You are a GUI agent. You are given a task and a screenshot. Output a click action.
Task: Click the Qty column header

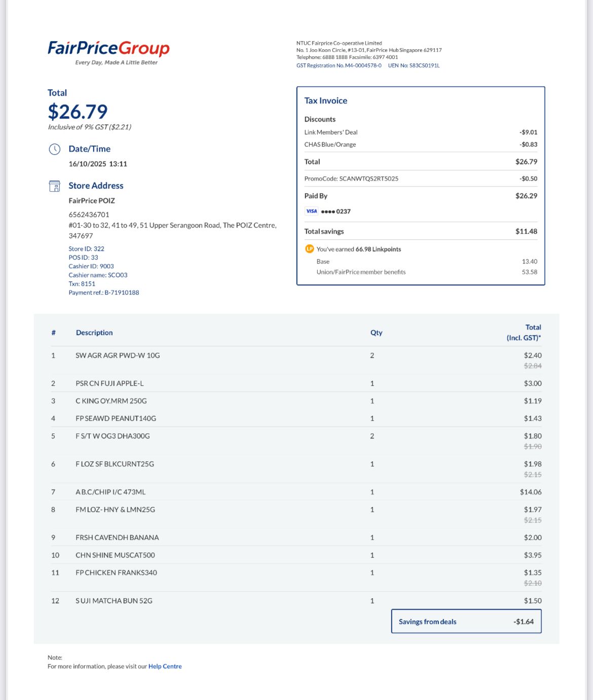click(x=376, y=333)
